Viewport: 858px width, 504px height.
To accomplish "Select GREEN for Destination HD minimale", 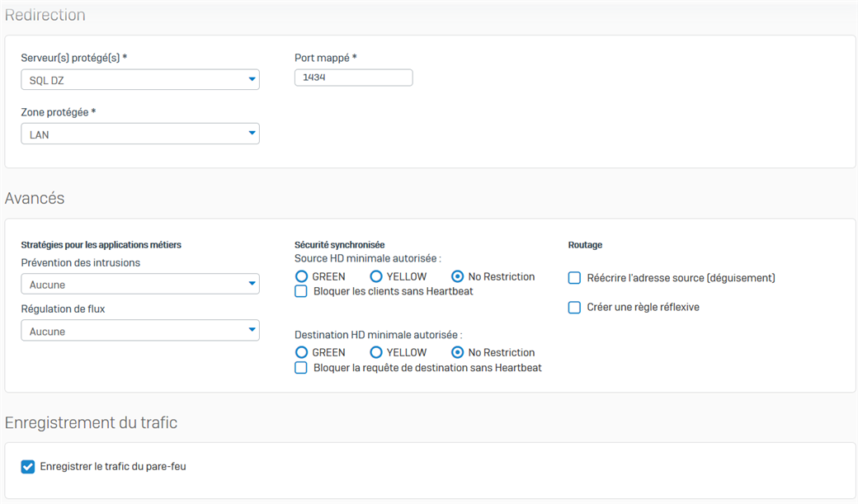I will click(x=302, y=352).
